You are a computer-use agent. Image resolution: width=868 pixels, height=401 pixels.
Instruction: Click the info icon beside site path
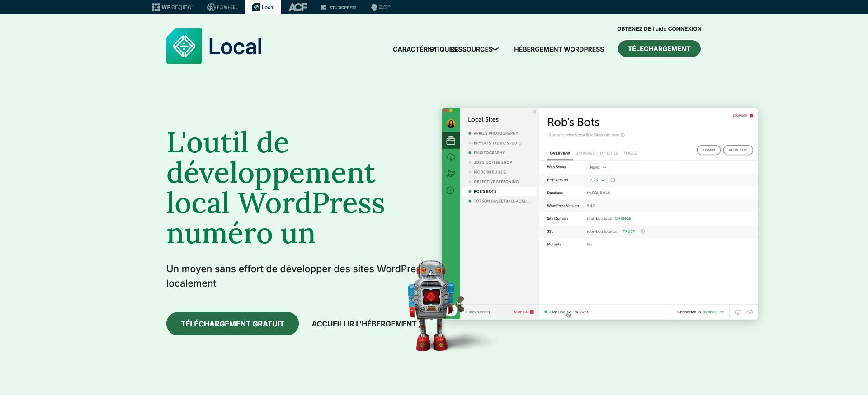coord(623,135)
